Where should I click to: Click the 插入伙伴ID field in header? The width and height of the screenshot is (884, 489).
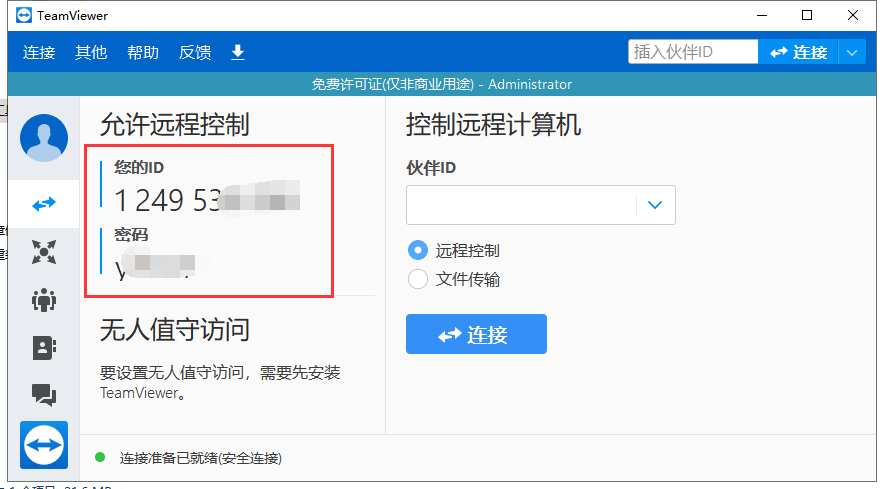(x=693, y=52)
